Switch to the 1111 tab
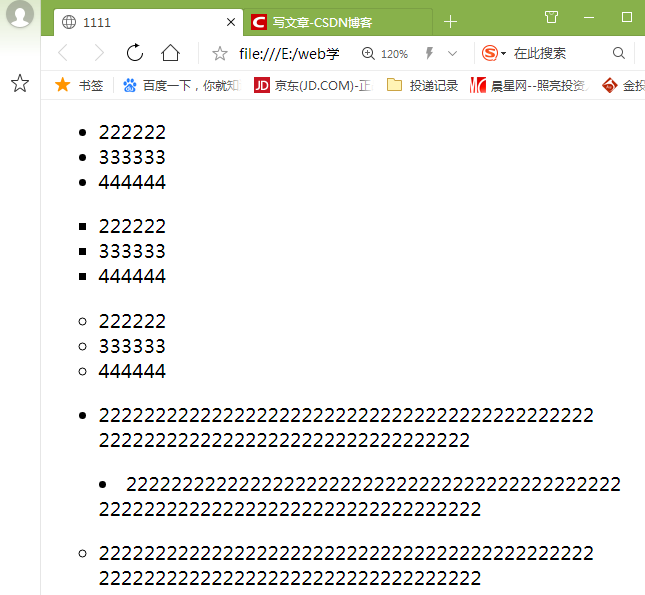645x595 pixels. coord(148,22)
